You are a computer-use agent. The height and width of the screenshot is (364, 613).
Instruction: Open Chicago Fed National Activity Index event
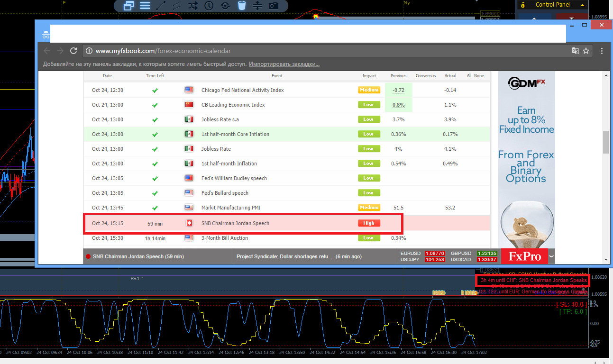tap(243, 90)
